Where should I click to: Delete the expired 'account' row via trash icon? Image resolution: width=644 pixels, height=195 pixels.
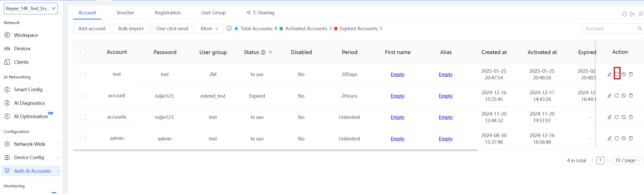pyautogui.click(x=631, y=96)
